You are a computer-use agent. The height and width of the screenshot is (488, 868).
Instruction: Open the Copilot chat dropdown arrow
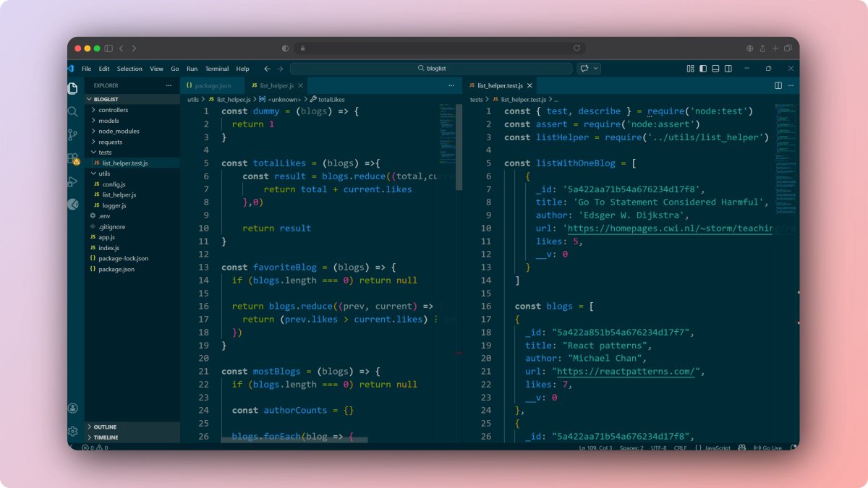tap(597, 69)
